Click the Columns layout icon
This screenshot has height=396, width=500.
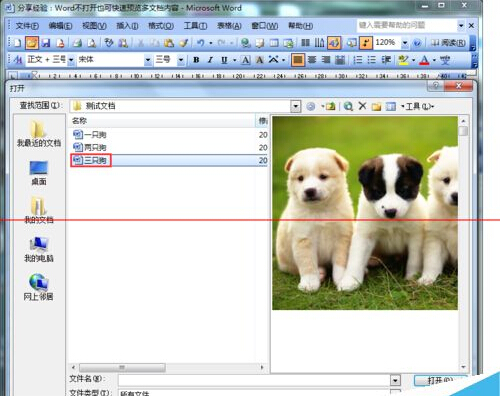coord(305,43)
